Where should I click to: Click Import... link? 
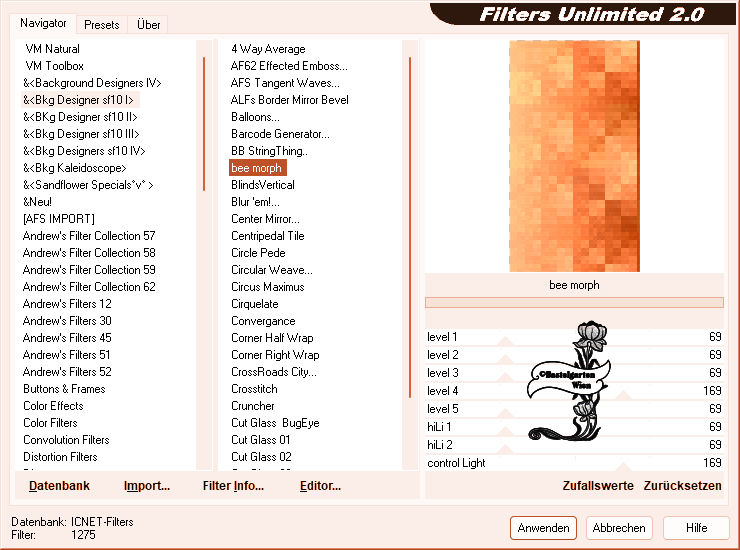click(x=147, y=486)
